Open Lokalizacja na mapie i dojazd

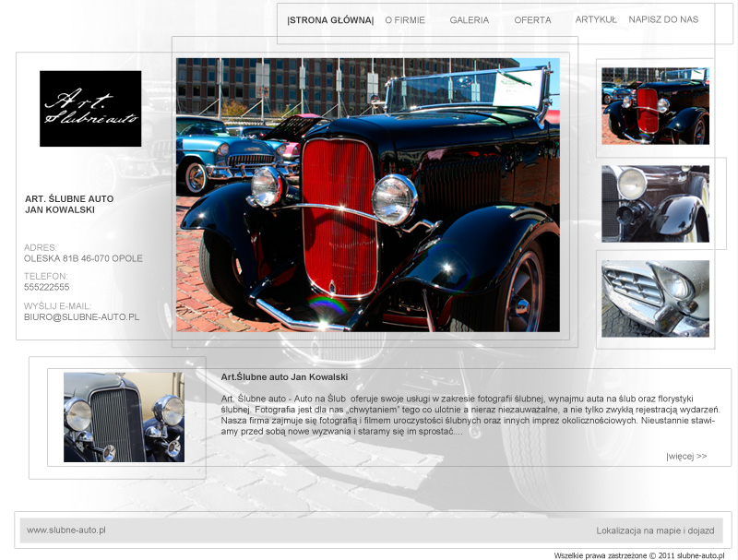[655, 530]
